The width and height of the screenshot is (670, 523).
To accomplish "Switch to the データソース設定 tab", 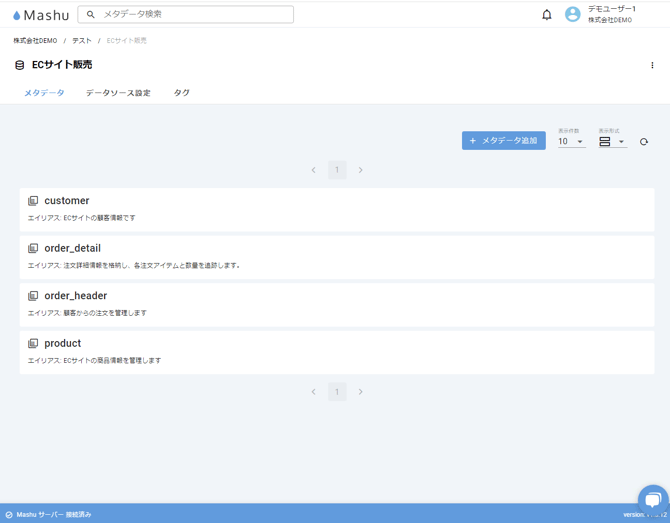I will coord(118,93).
